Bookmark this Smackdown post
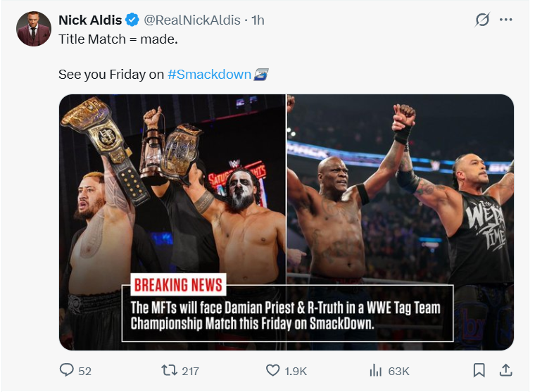Screen dimensions: 554x392 [x=479, y=370]
